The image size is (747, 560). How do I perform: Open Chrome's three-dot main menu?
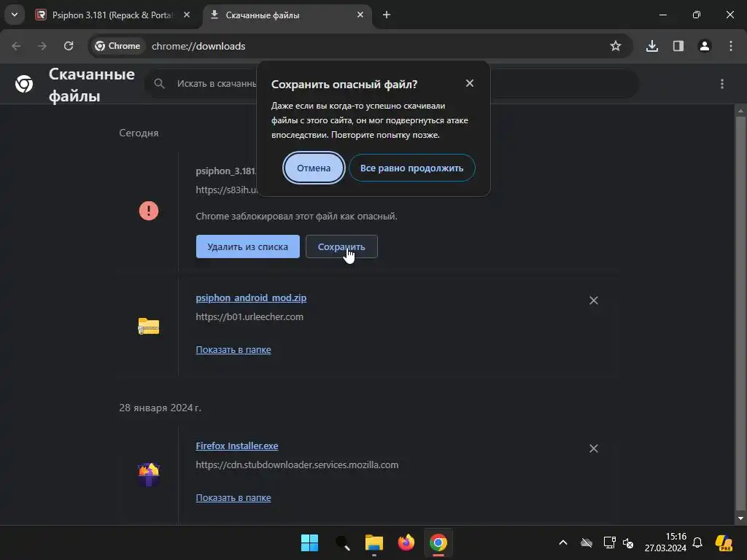(731, 46)
